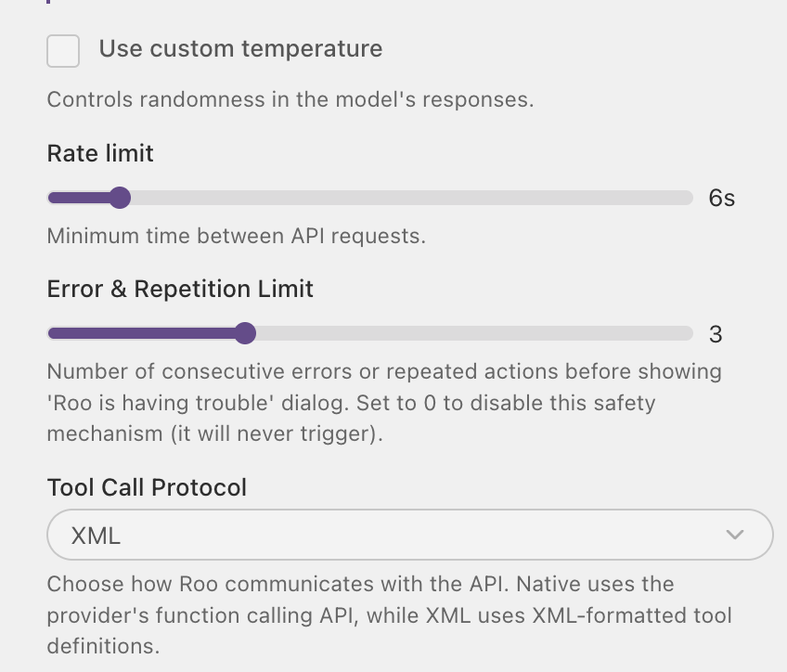The image size is (787, 672).
Task: Click the "Use custom temperature" label text
Action: (x=240, y=49)
